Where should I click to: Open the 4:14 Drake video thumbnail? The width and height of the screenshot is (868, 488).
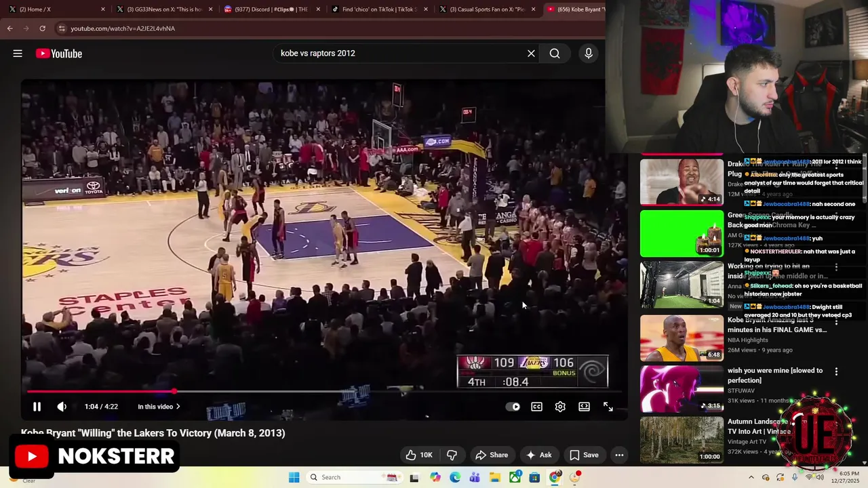[x=682, y=182]
